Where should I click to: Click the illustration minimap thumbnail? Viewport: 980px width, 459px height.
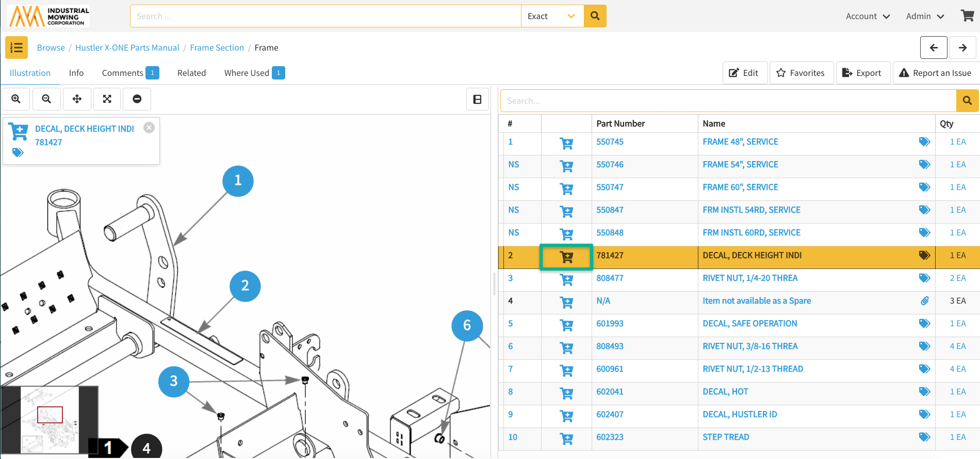(x=50, y=419)
